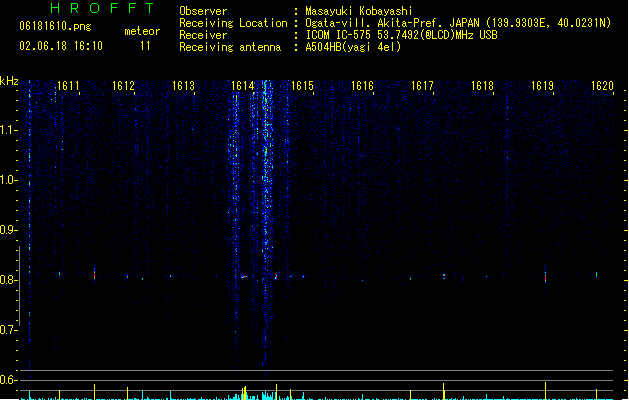Image resolution: width=629 pixels, height=400 pixels.
Task: Click the 1616 time axis marker
Action: (x=362, y=86)
